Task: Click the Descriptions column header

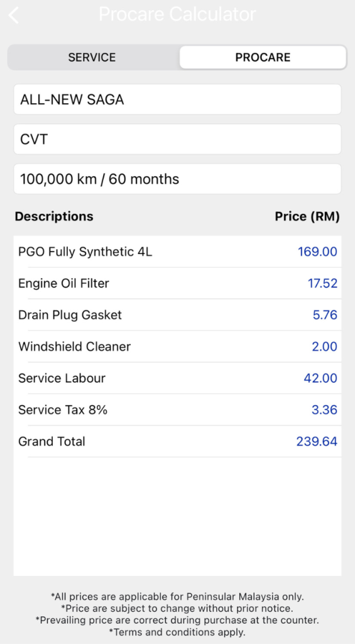Action: tap(54, 216)
